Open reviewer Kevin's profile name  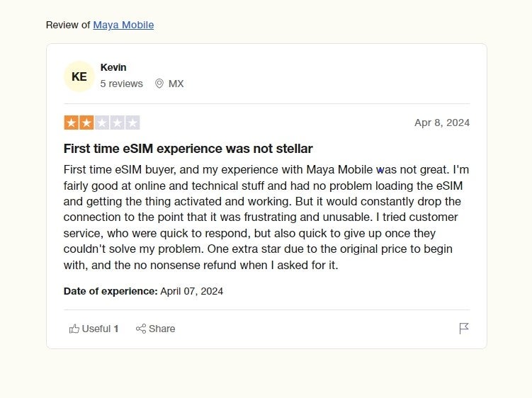(x=113, y=67)
